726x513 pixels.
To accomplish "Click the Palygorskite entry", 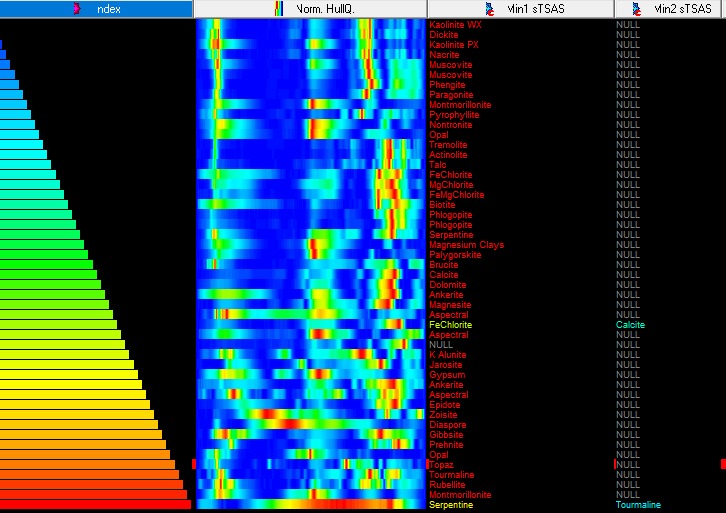I will [x=455, y=255].
